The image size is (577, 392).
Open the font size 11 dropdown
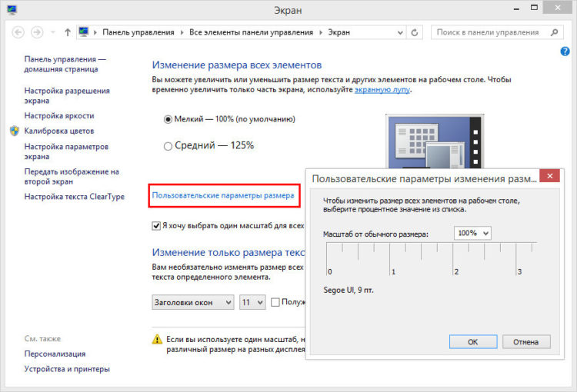coord(252,303)
